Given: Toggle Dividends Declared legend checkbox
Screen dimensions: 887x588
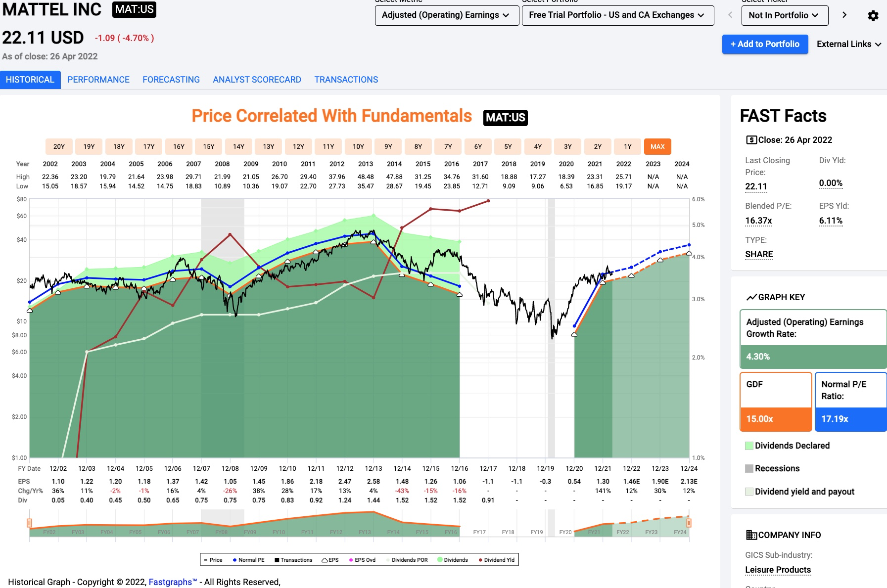Looking at the screenshot, I should pyautogui.click(x=749, y=446).
